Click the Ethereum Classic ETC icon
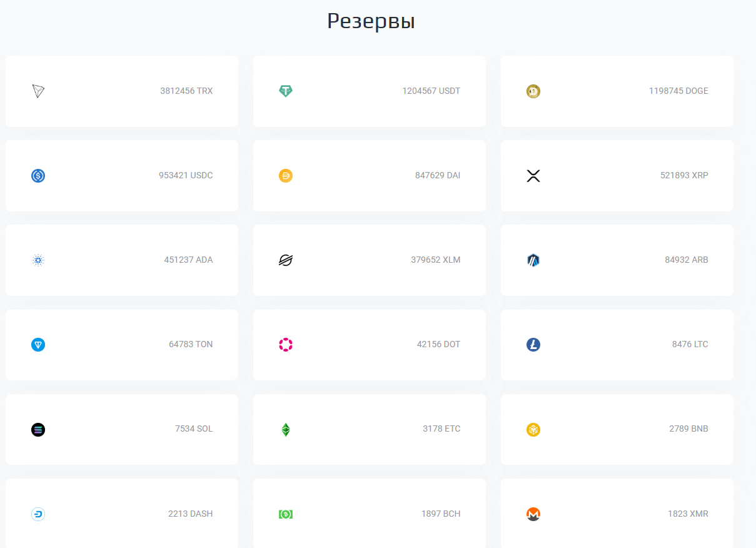Image resolution: width=756 pixels, height=548 pixels. coord(286,430)
